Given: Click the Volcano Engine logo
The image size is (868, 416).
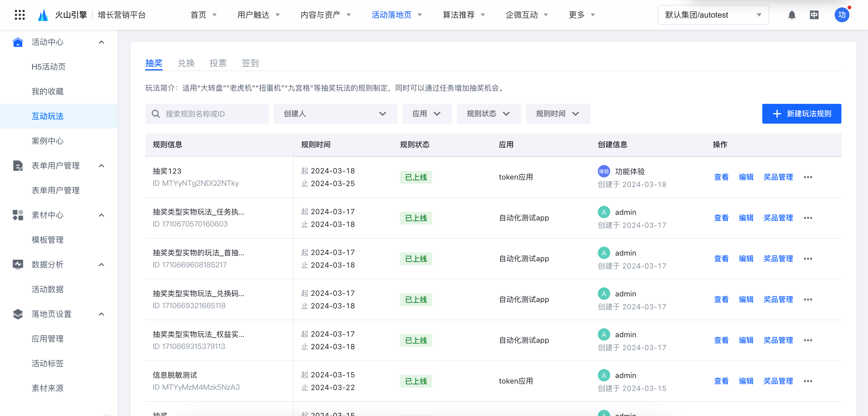Looking at the screenshot, I should pyautogui.click(x=43, y=15).
